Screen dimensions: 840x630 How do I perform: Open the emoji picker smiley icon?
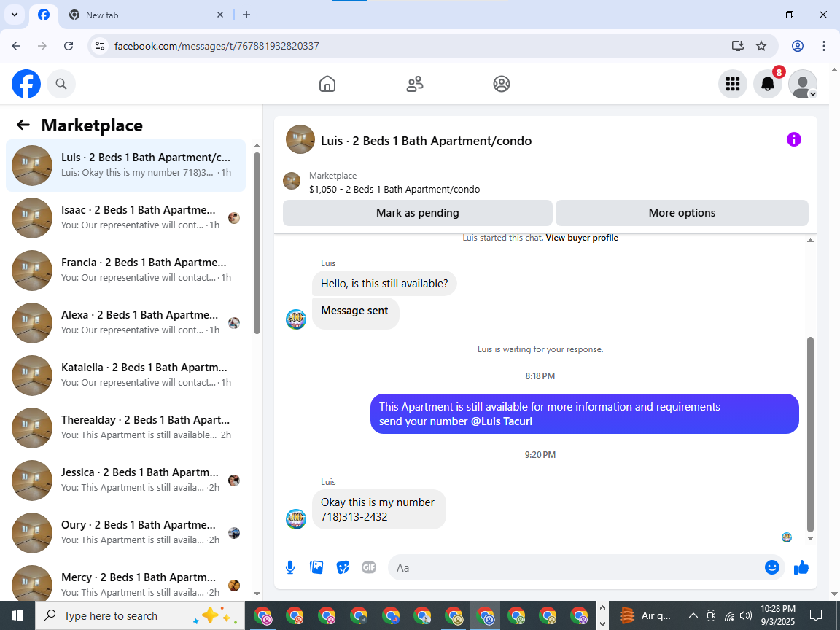[x=771, y=567]
